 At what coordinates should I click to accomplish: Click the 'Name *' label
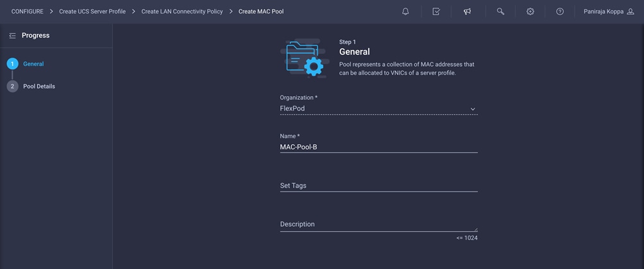290,136
